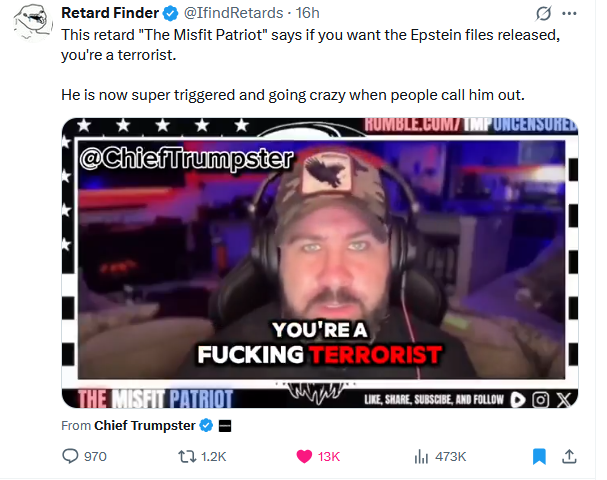Toggle the pink heart like button

click(304, 456)
